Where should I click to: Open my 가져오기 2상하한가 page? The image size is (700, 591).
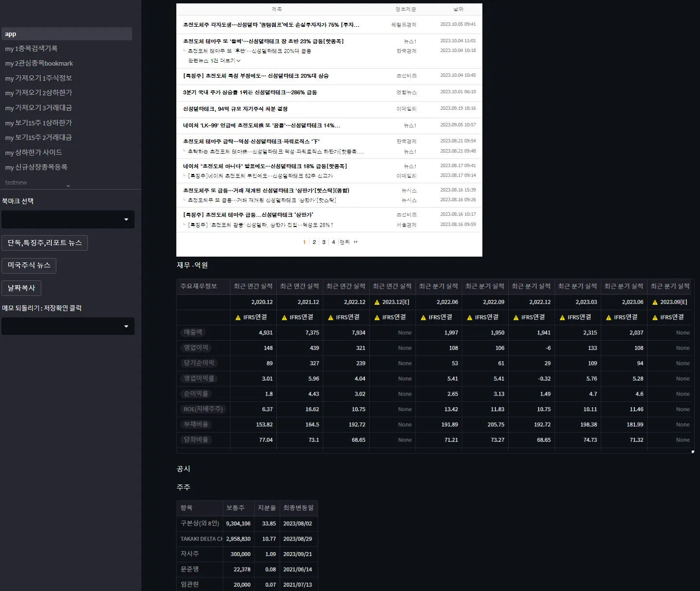38,93
